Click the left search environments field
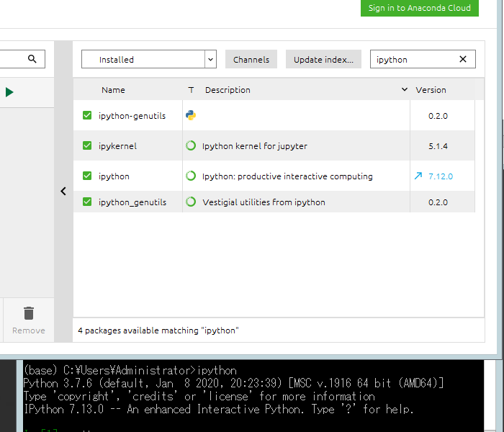Screen dimensions: 504x432 [22, 59]
